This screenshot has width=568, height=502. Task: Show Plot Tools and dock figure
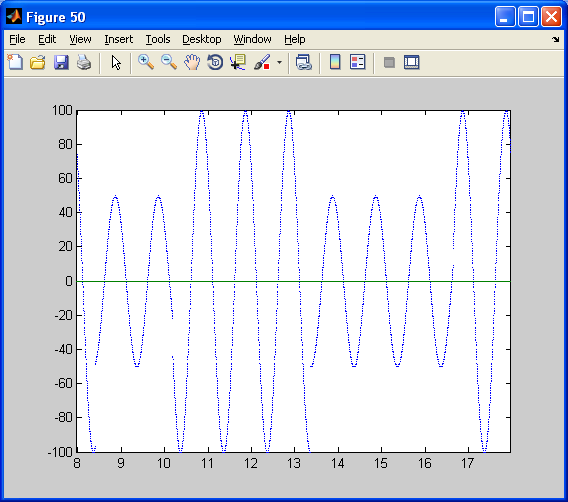coord(412,62)
